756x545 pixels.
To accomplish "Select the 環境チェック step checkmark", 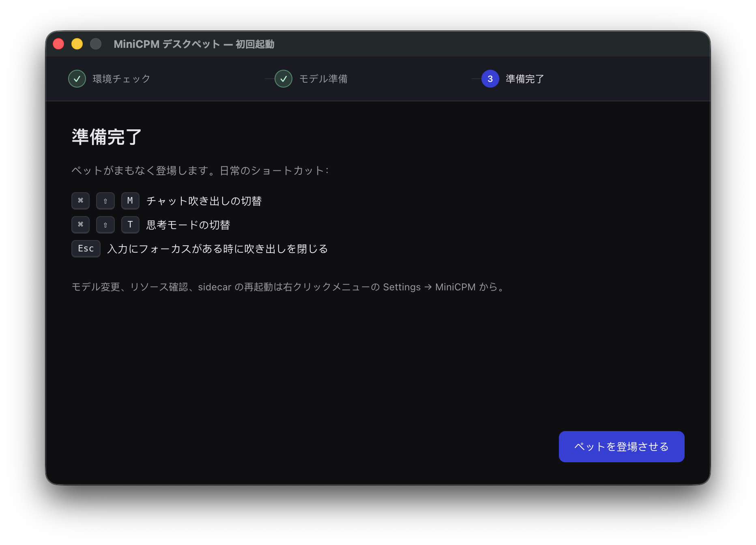I will (x=77, y=79).
